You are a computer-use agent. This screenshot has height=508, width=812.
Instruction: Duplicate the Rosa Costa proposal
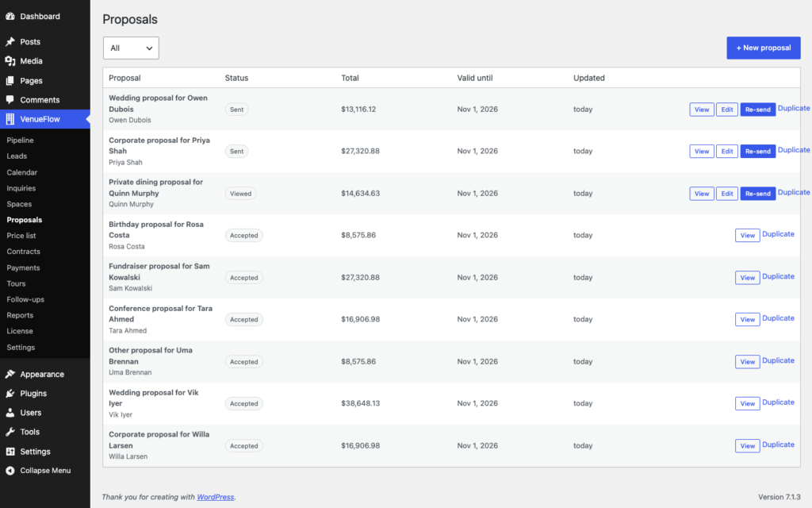(x=779, y=234)
